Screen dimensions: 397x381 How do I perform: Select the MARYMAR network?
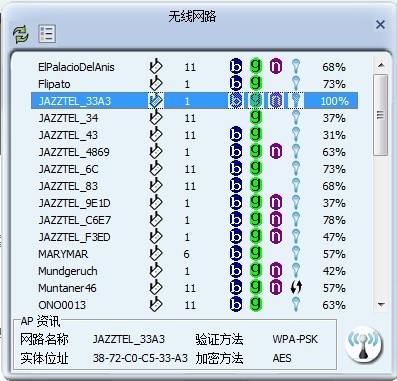coord(194,254)
